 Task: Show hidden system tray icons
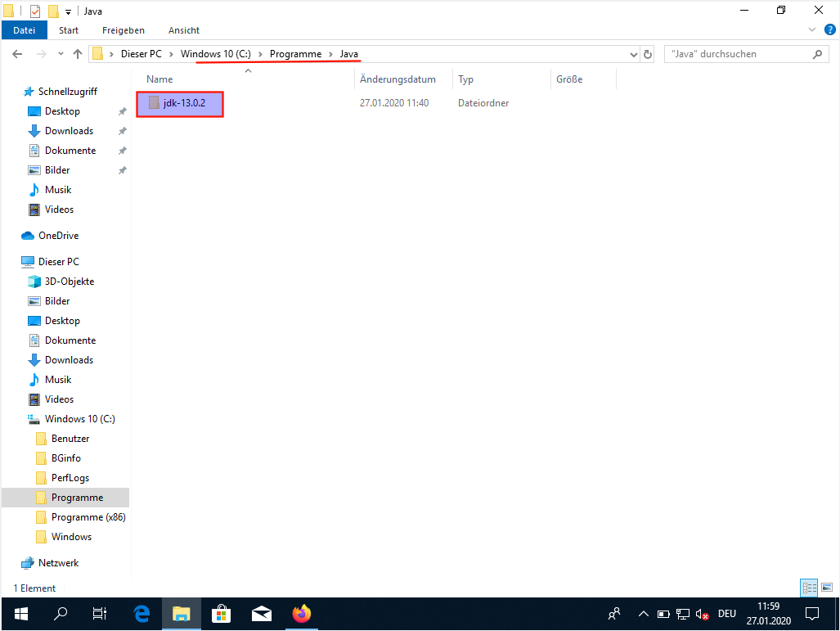644,615
